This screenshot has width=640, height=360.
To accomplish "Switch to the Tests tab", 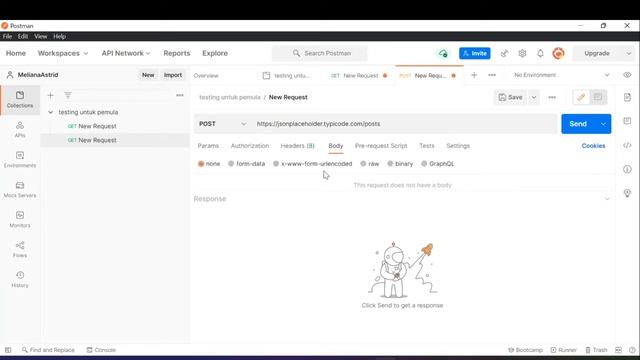I will tap(427, 146).
